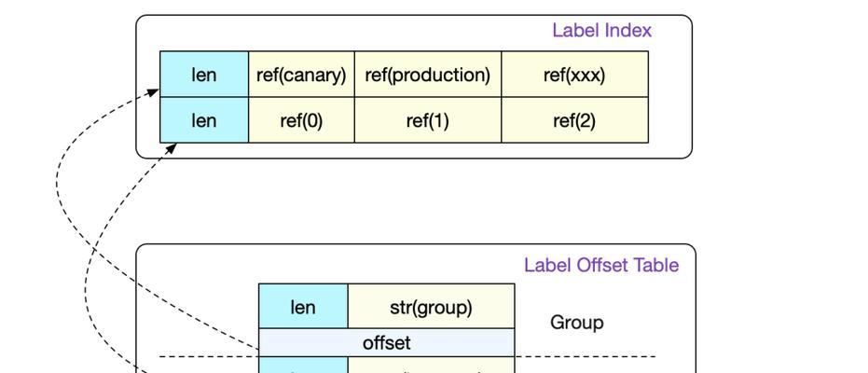Click arrowhead pointing at second len row
The image size is (868, 373).
[171, 147]
